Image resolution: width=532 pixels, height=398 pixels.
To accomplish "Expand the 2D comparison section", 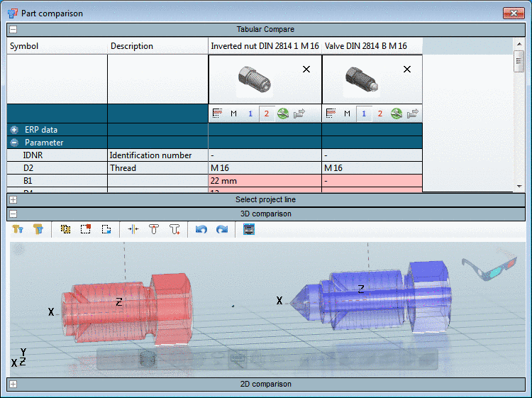I will point(13,384).
